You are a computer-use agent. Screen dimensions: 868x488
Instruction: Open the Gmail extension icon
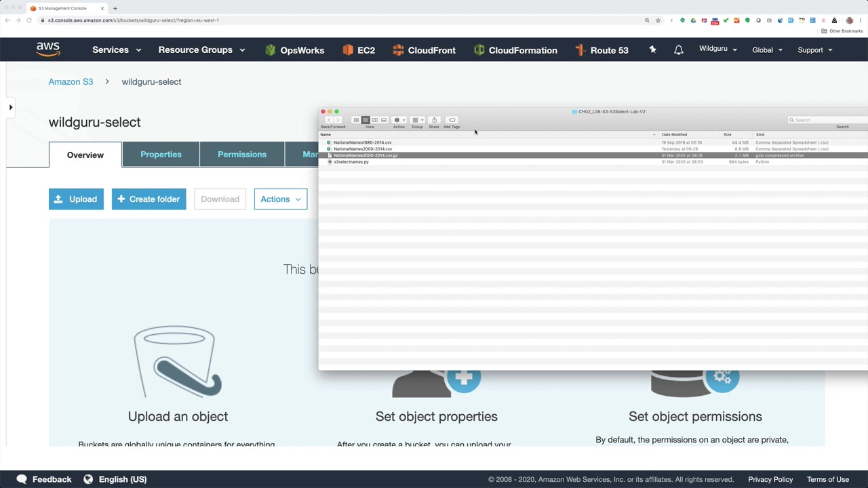tap(704, 20)
